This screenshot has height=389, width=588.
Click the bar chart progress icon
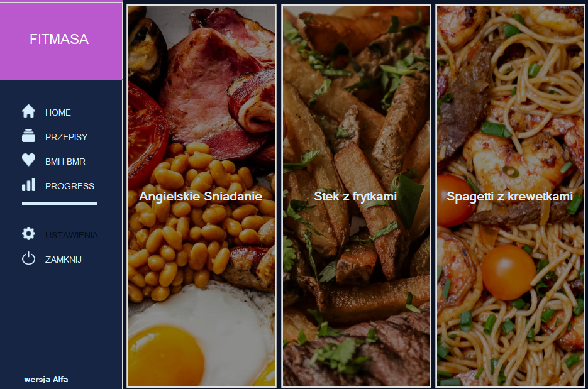[x=28, y=184]
